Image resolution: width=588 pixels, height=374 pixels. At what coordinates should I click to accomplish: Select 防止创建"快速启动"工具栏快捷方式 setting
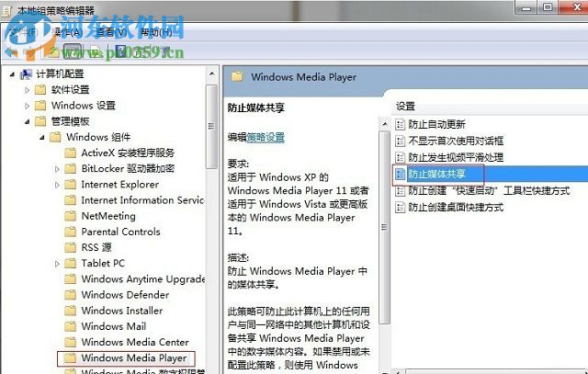pyautogui.click(x=489, y=190)
